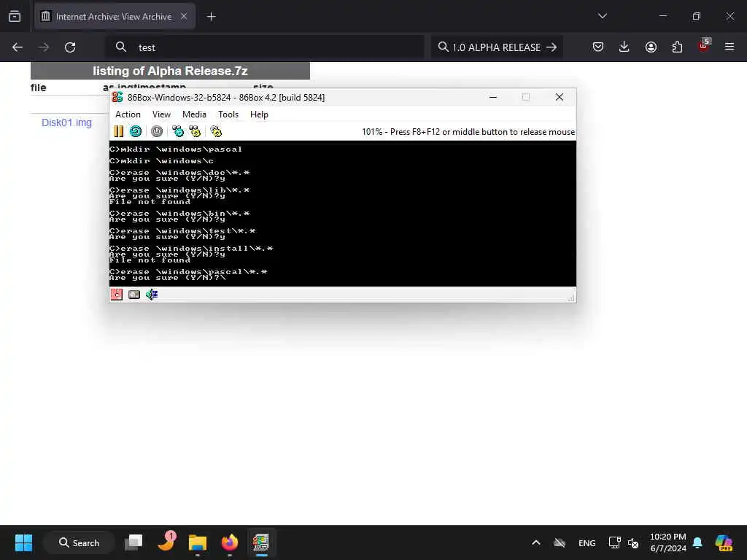Viewport: 747px width, 560px height.
Task: Open the Disk01.img link
Action: 66,122
